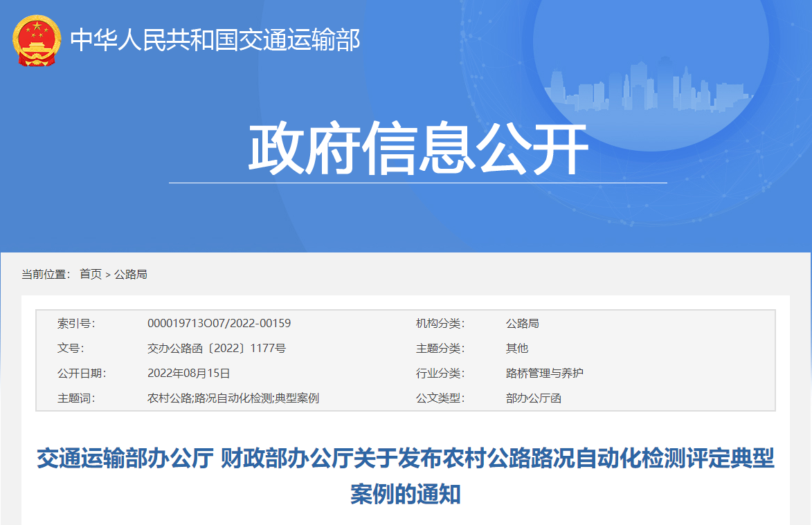Click the 政府信息公开 banner heading
The image size is (812, 525).
click(418, 149)
